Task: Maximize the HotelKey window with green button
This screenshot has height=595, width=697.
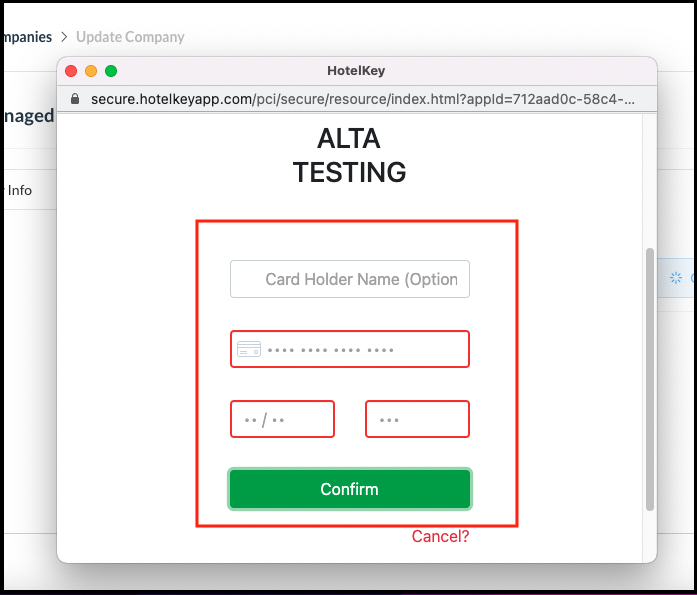Action: tap(111, 71)
